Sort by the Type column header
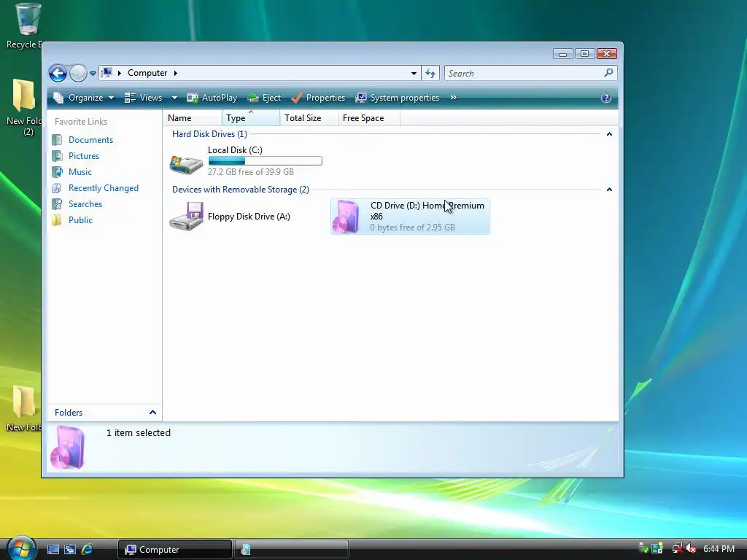The image size is (747, 560). click(x=251, y=118)
